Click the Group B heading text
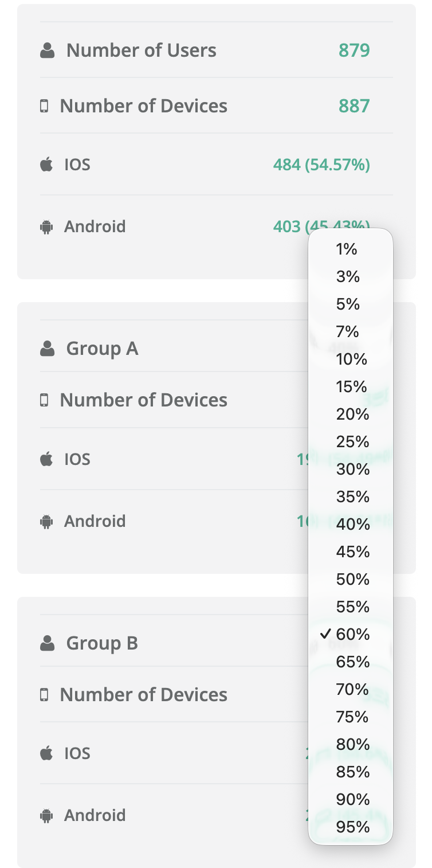This screenshot has height=868, width=432. point(102,643)
